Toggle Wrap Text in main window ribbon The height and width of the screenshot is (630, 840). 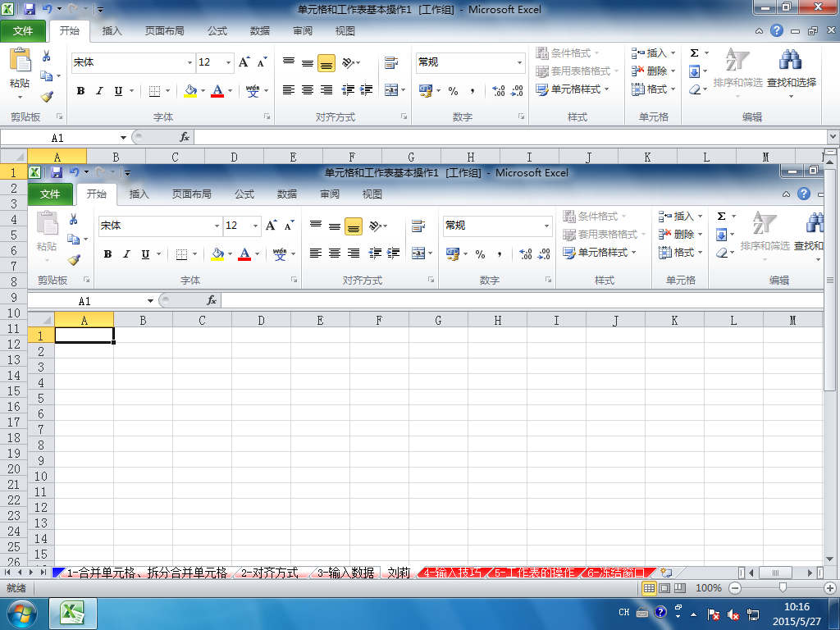coord(391,62)
